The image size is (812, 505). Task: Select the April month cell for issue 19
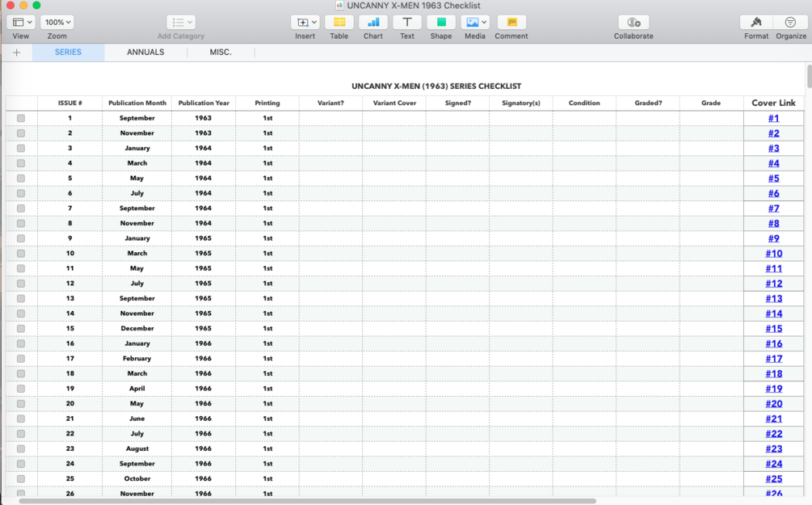[137, 389]
